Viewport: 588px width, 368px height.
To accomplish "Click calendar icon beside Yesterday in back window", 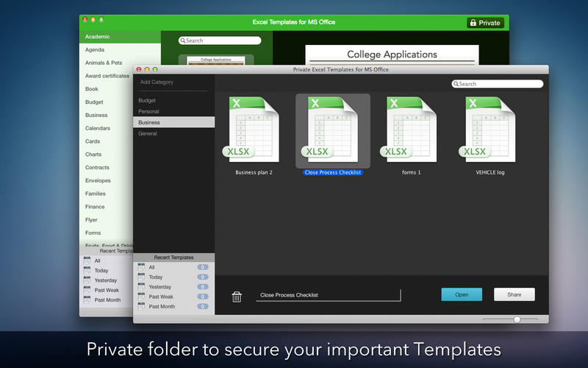I will [87, 280].
